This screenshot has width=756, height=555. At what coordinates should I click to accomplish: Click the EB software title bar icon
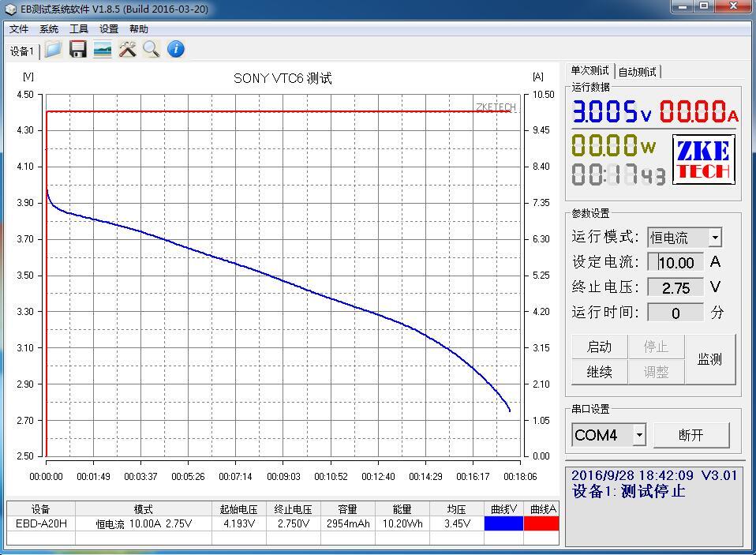(10, 9)
